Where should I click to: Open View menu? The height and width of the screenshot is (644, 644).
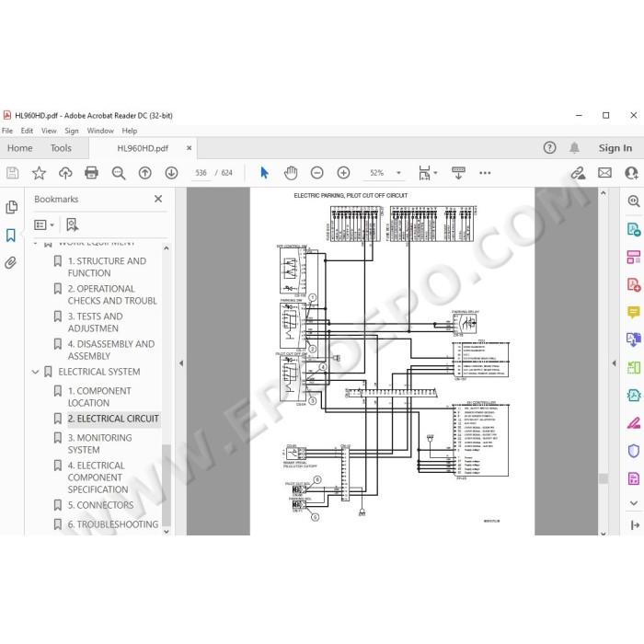49,131
